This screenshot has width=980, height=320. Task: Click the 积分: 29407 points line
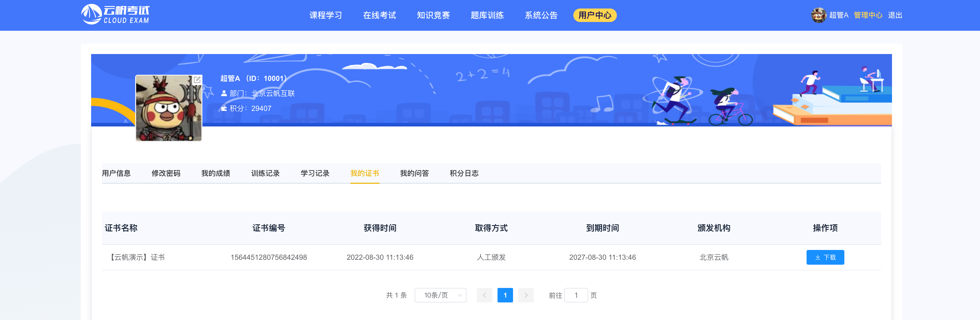click(246, 108)
